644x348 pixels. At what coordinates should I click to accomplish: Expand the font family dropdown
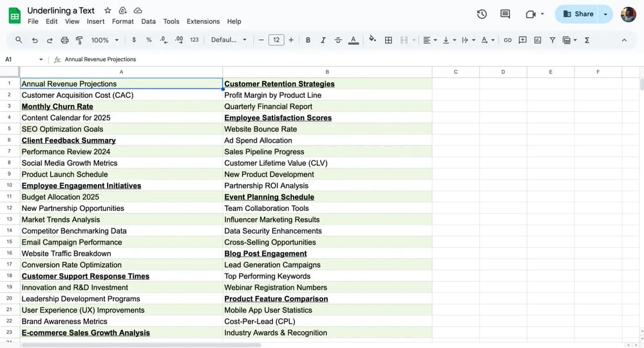tap(229, 40)
